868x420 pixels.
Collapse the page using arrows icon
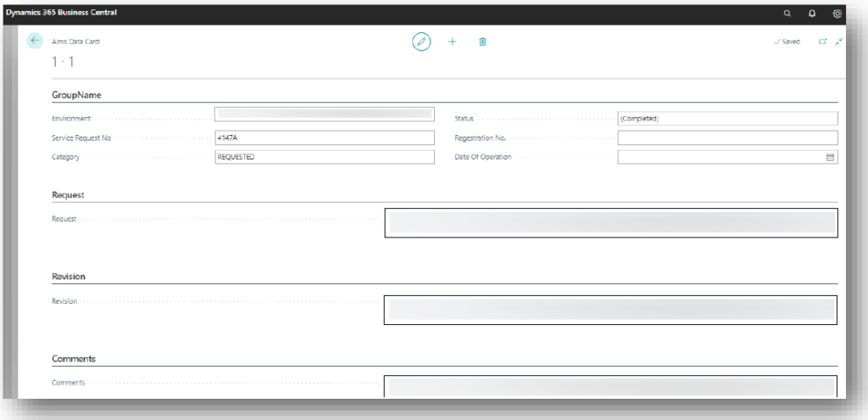coord(838,42)
